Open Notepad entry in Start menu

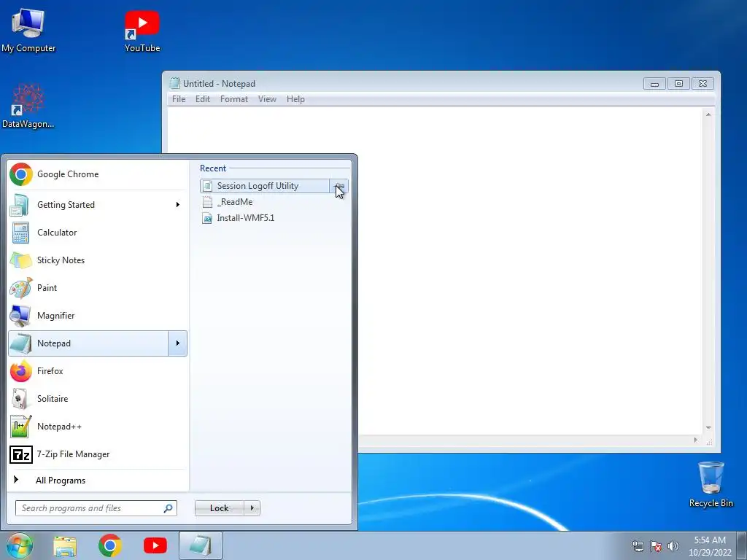pyautogui.click(x=88, y=343)
